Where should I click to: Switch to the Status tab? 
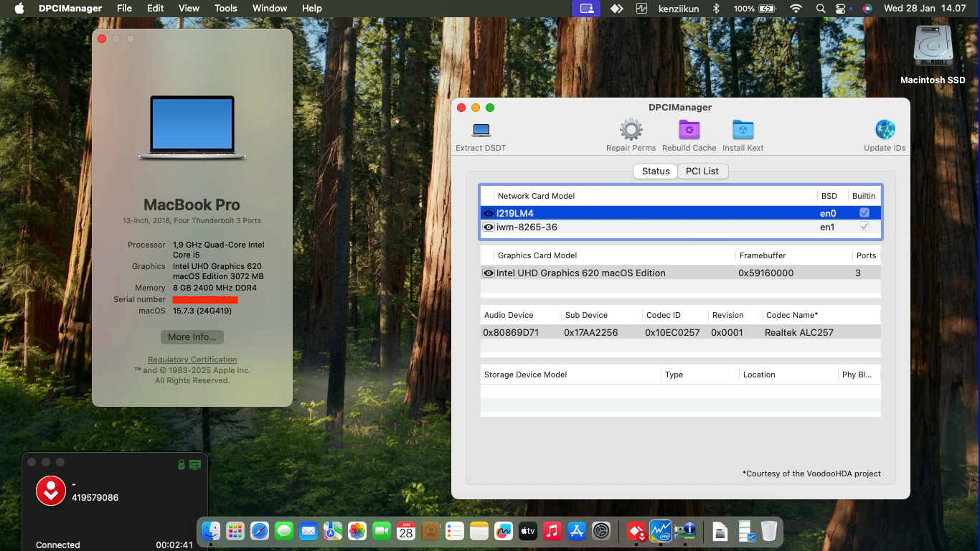(655, 171)
